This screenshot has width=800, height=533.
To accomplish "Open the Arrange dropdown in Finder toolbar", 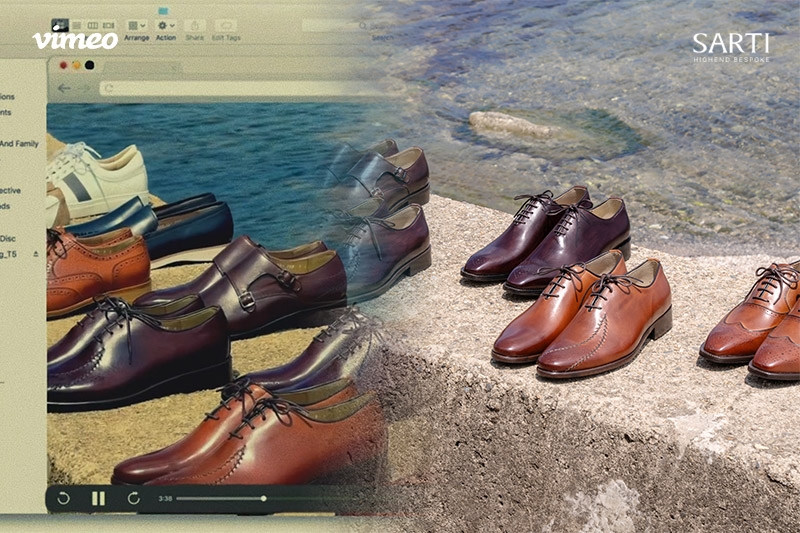I will [x=137, y=25].
